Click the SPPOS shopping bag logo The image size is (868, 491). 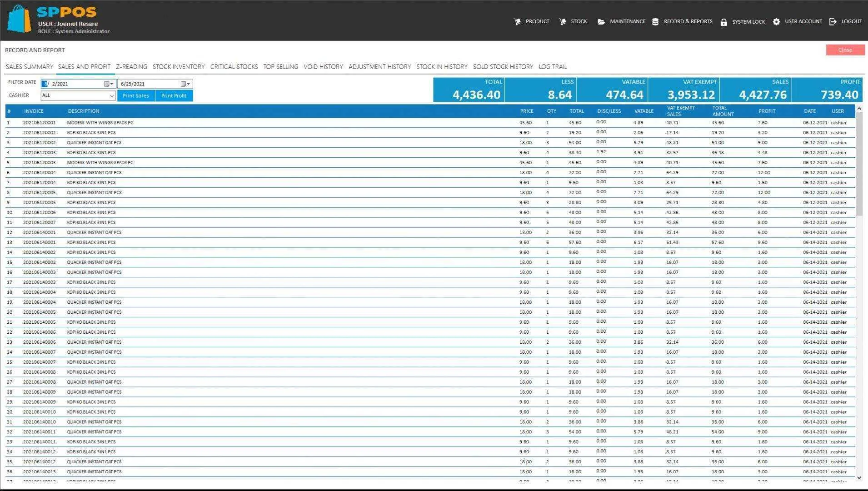20,19
